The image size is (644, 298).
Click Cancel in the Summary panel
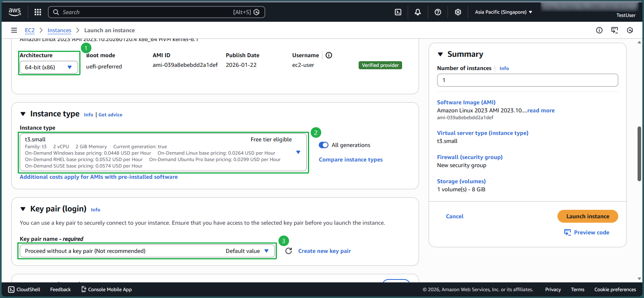(454, 216)
